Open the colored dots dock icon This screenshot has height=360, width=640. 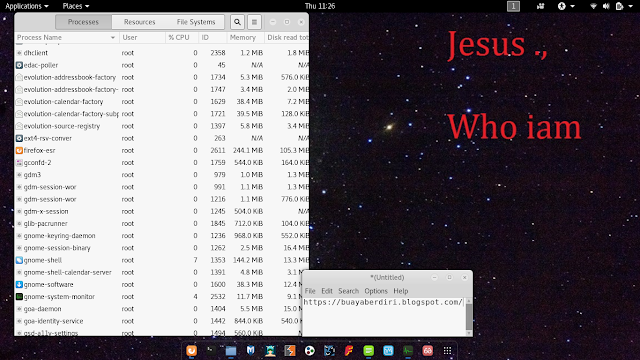tap(310, 350)
